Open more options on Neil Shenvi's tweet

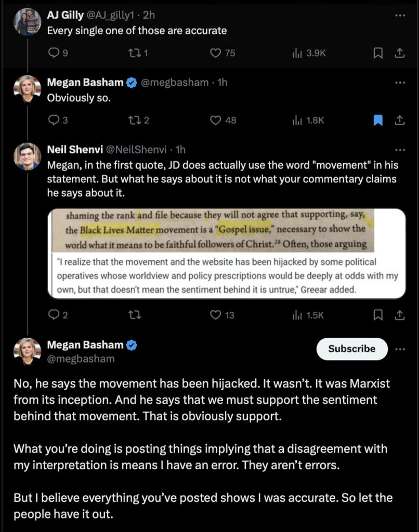pyautogui.click(x=400, y=150)
